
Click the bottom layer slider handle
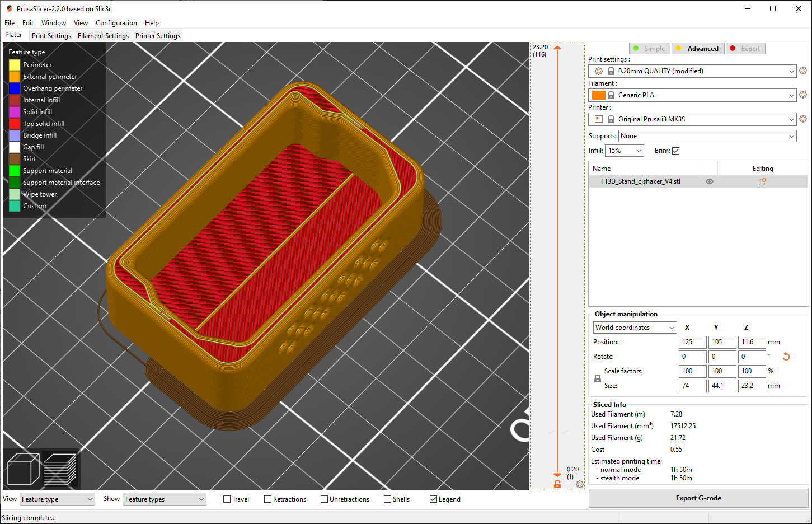pyautogui.click(x=557, y=475)
